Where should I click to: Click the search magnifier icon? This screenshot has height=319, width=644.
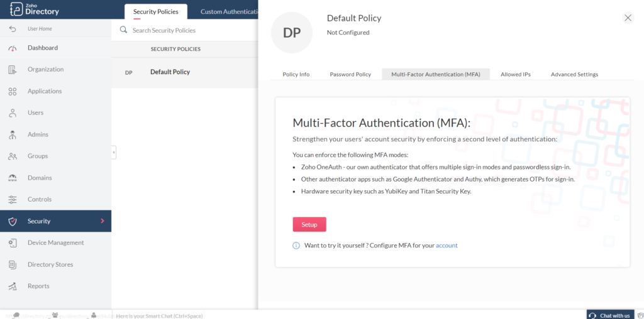click(123, 30)
